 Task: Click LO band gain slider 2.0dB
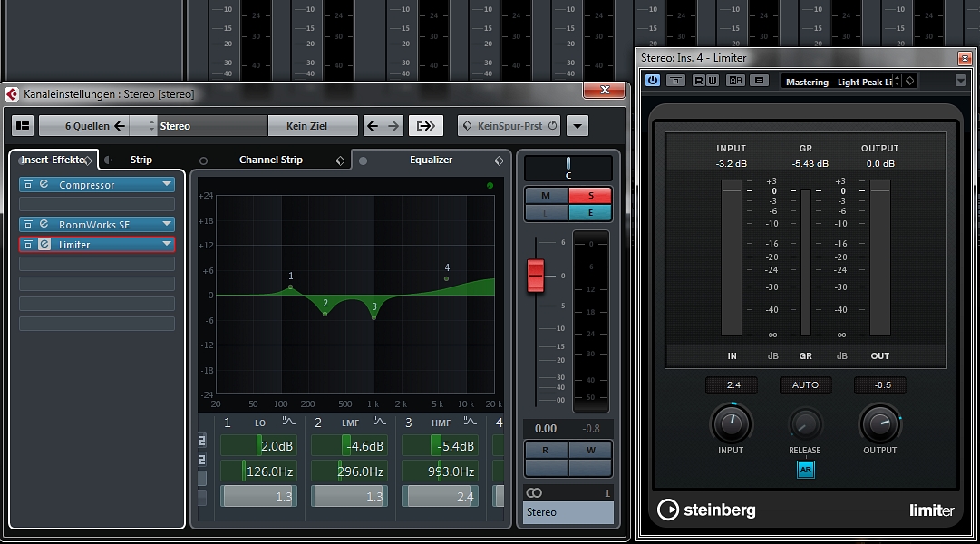click(258, 446)
